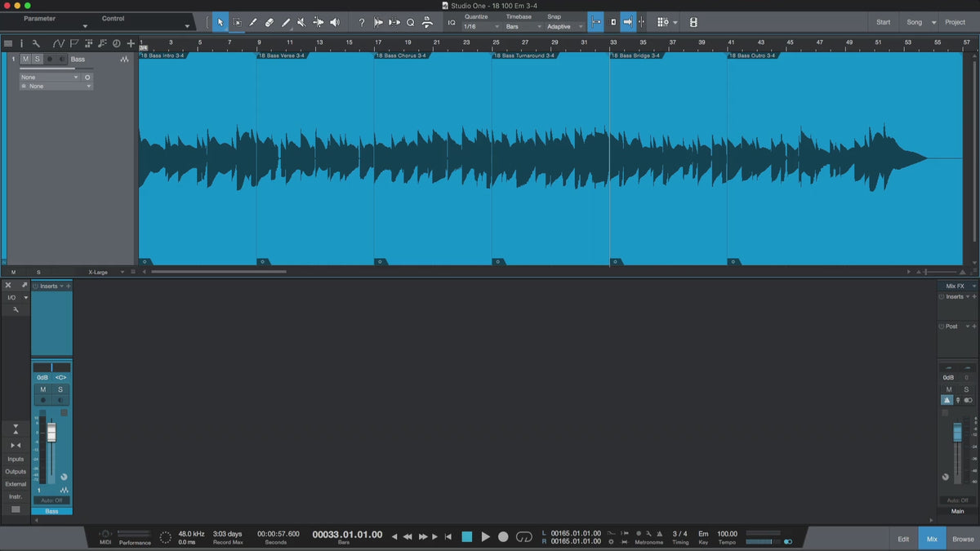
Task: Open the track inspector (i) icon
Action: click(x=21, y=43)
